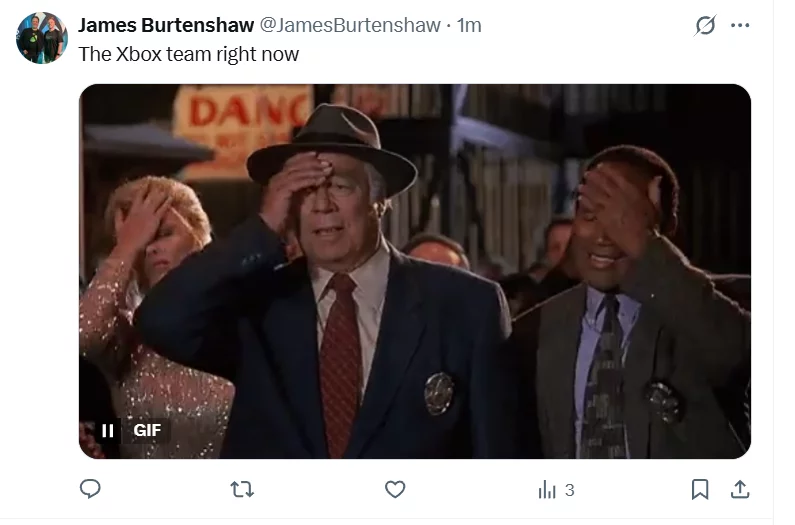Open the @JamesBurtenshaw handle link
The width and height of the screenshot is (795, 525).
[x=350, y=25]
